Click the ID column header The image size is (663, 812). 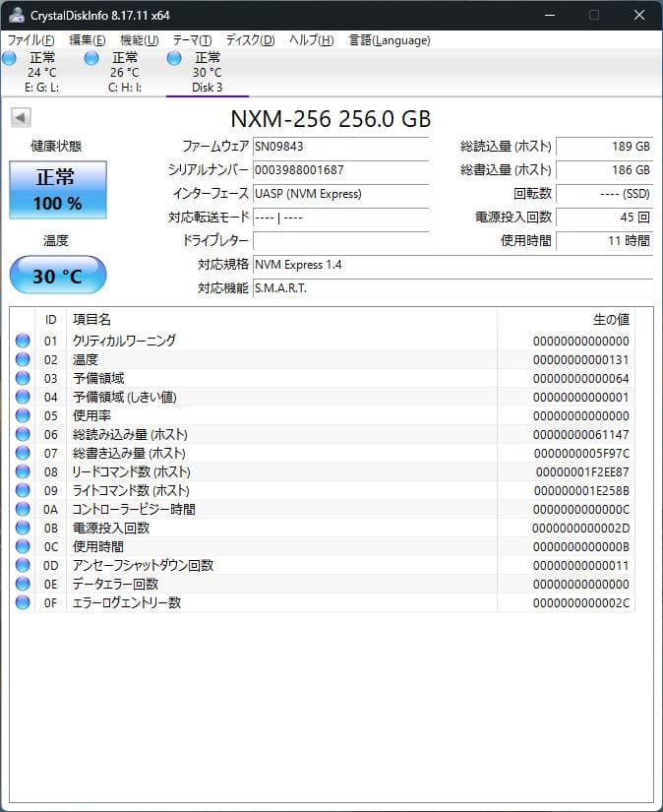[51, 320]
